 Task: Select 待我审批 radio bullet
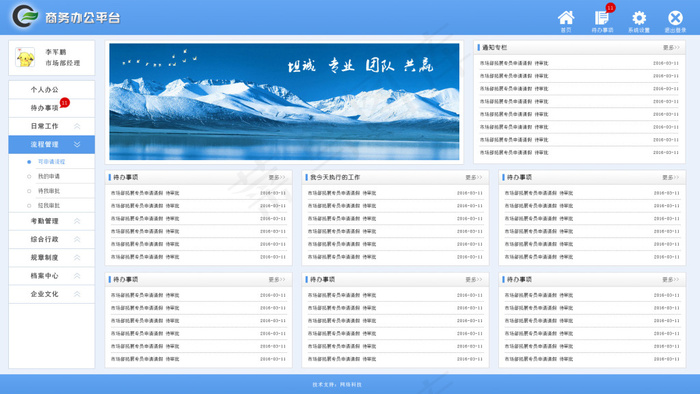[x=29, y=191]
